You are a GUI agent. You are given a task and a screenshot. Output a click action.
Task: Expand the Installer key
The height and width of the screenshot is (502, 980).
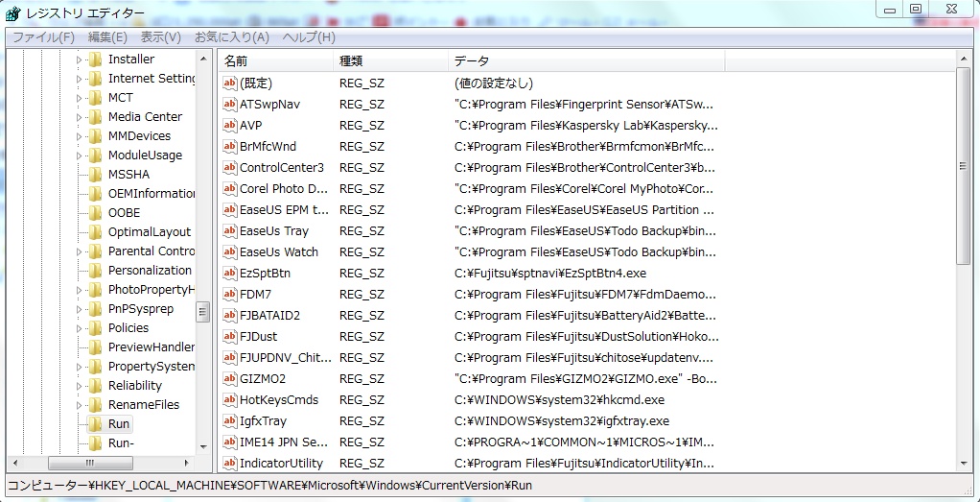(x=79, y=60)
